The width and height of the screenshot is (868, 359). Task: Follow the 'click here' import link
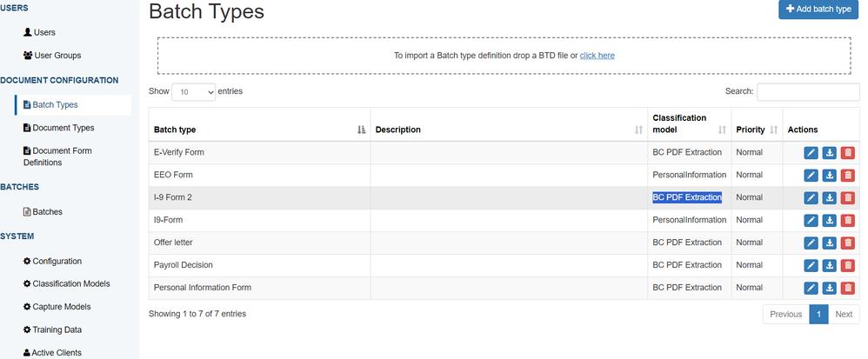coord(598,56)
